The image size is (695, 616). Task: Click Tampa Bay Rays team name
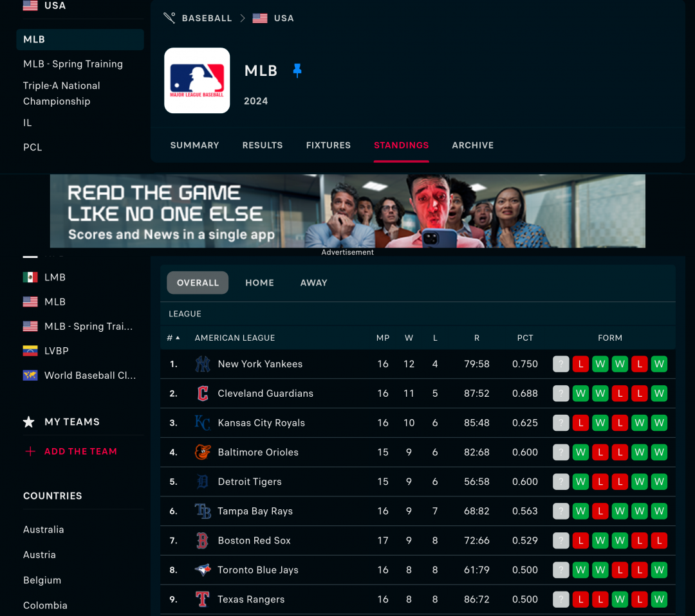pos(255,511)
